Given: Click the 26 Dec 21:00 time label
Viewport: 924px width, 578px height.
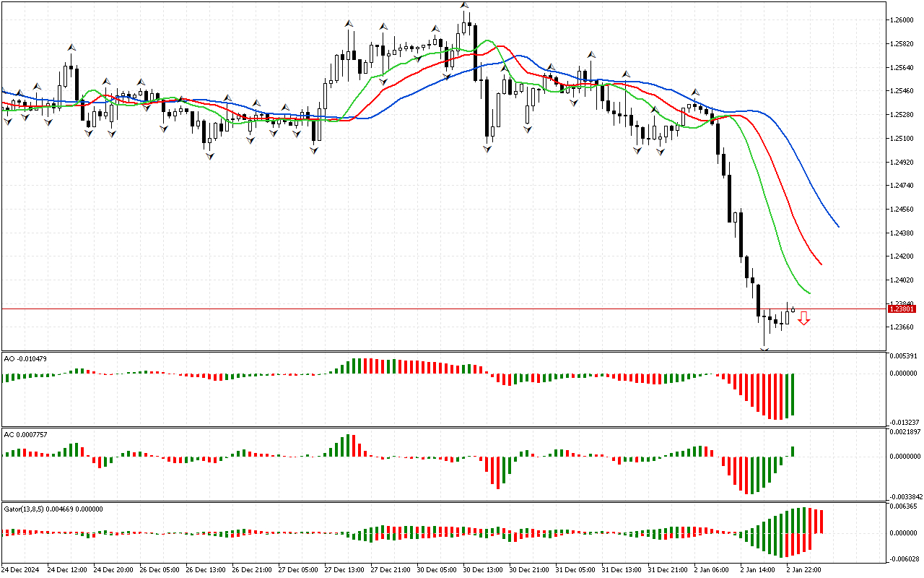Looking at the screenshot, I should click(x=252, y=570).
